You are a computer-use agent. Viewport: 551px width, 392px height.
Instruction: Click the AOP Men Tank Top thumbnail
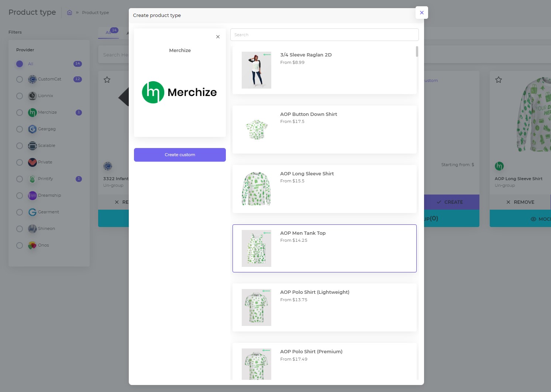coord(256,248)
